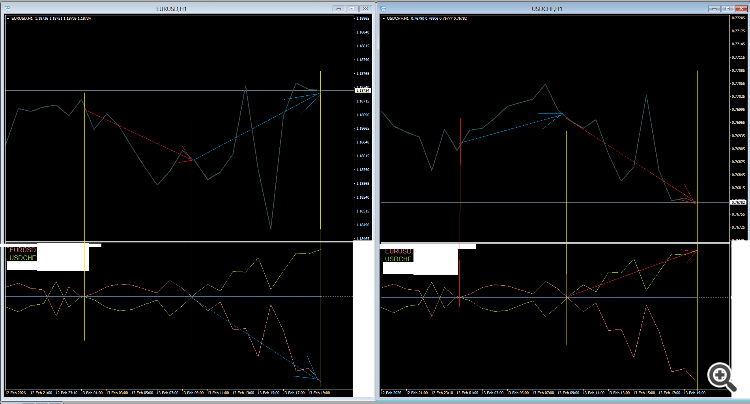Minimize the EURUSD,H1 chart window
The height and width of the screenshot is (404, 750).
click(x=338, y=9)
